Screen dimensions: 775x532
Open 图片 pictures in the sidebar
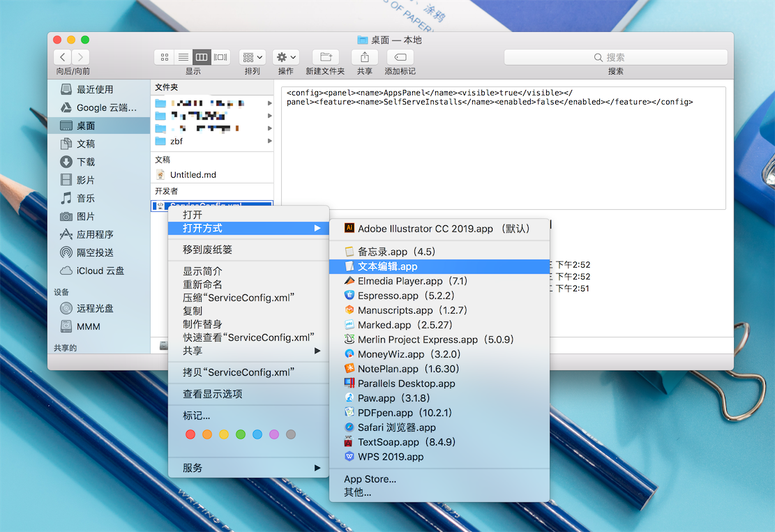[99, 216]
